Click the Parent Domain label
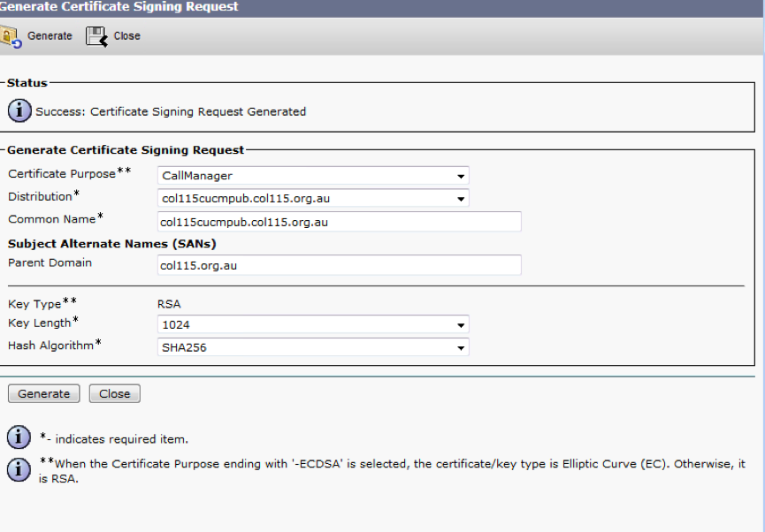Viewport: 765px width, 532px height. pos(50,262)
